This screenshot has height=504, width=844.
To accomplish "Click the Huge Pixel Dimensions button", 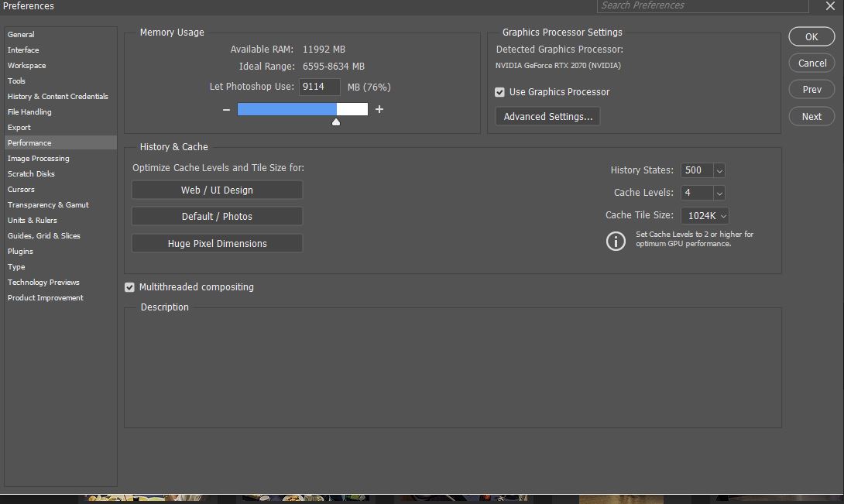I will coord(217,243).
